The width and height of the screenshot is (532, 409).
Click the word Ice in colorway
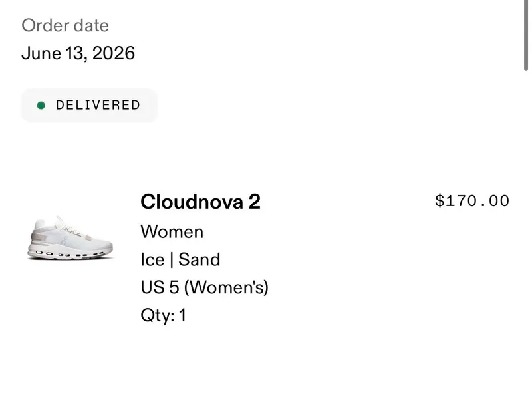(153, 259)
